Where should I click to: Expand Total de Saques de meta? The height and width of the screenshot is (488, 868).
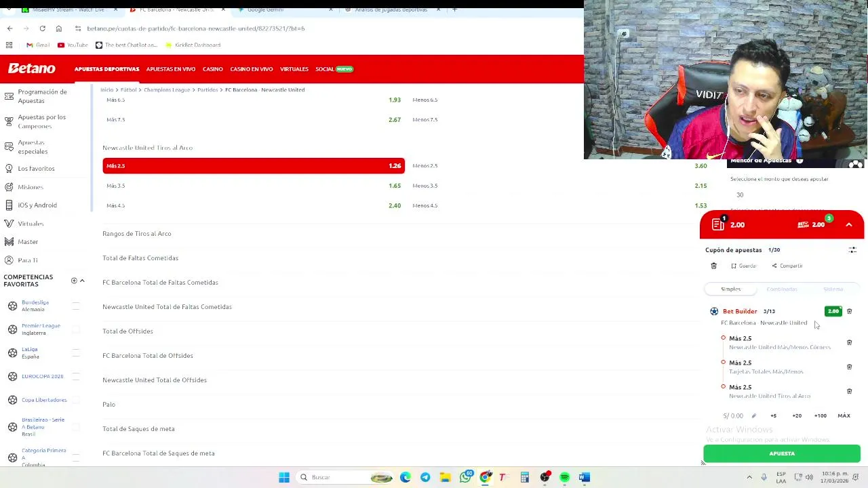(x=138, y=428)
